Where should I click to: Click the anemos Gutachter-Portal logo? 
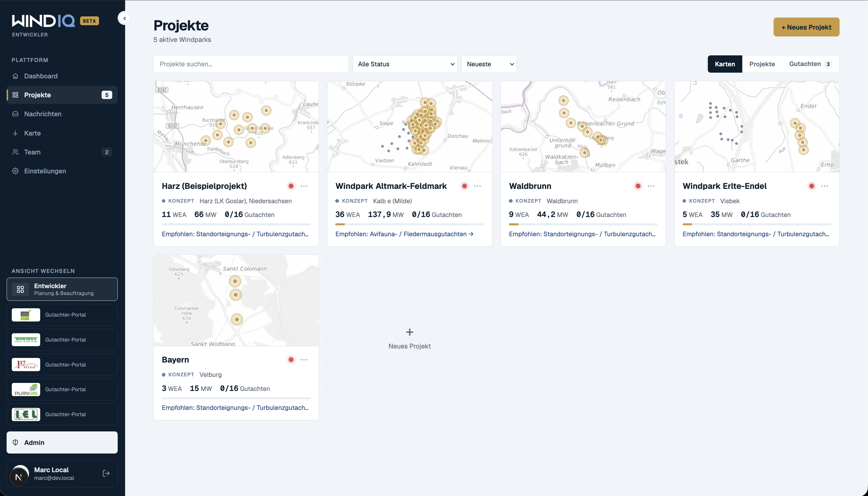[26, 340]
